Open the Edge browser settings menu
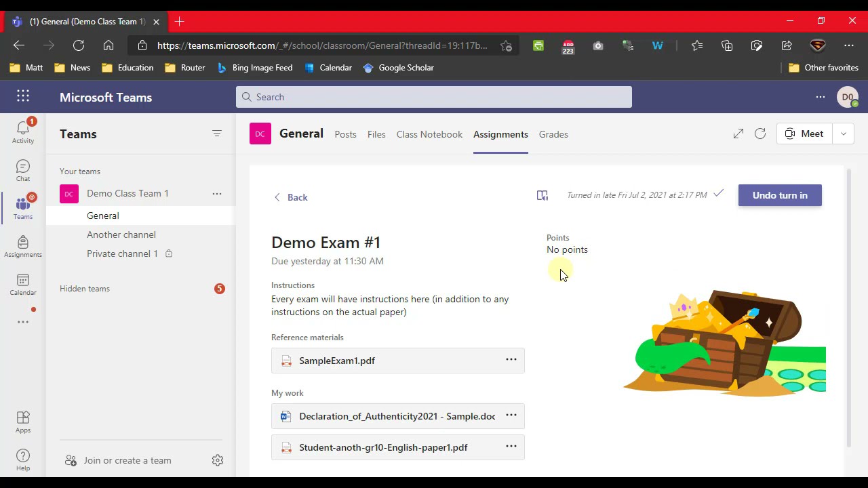 coord(849,45)
